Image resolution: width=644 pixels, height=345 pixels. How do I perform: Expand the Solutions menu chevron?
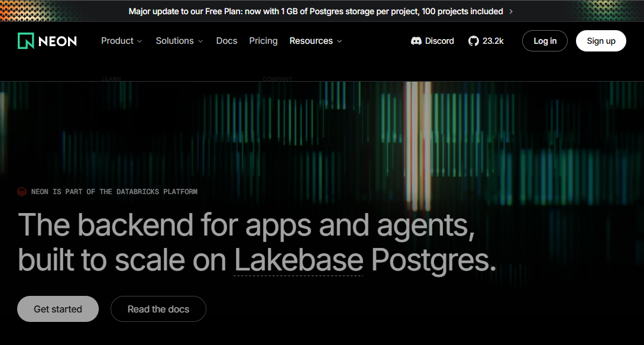click(x=200, y=41)
